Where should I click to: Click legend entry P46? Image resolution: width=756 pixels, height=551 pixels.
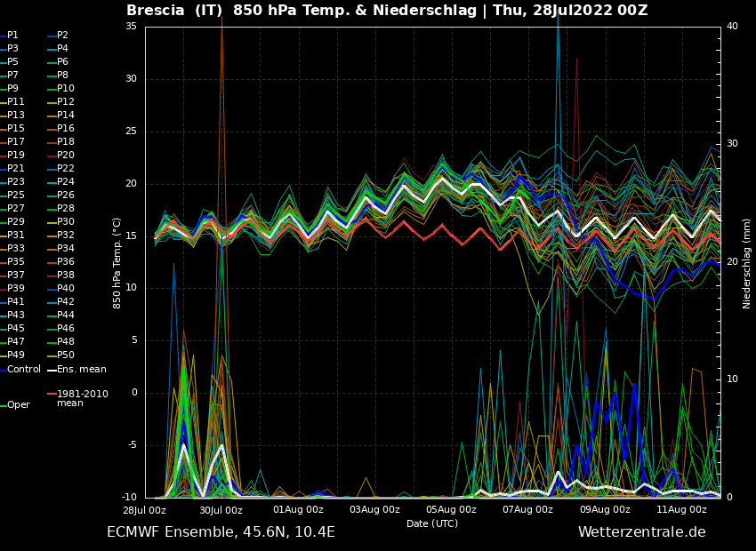point(60,329)
